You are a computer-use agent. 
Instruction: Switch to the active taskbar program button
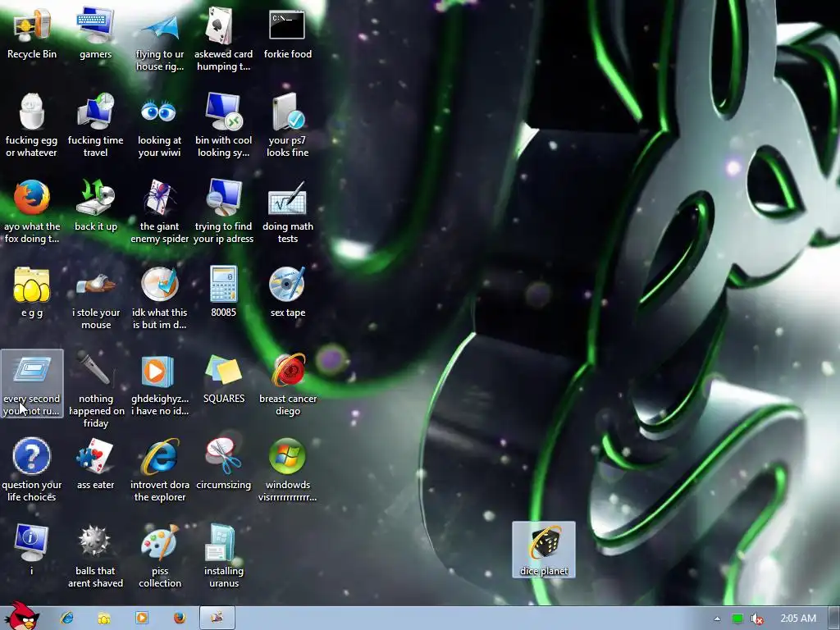point(217,619)
